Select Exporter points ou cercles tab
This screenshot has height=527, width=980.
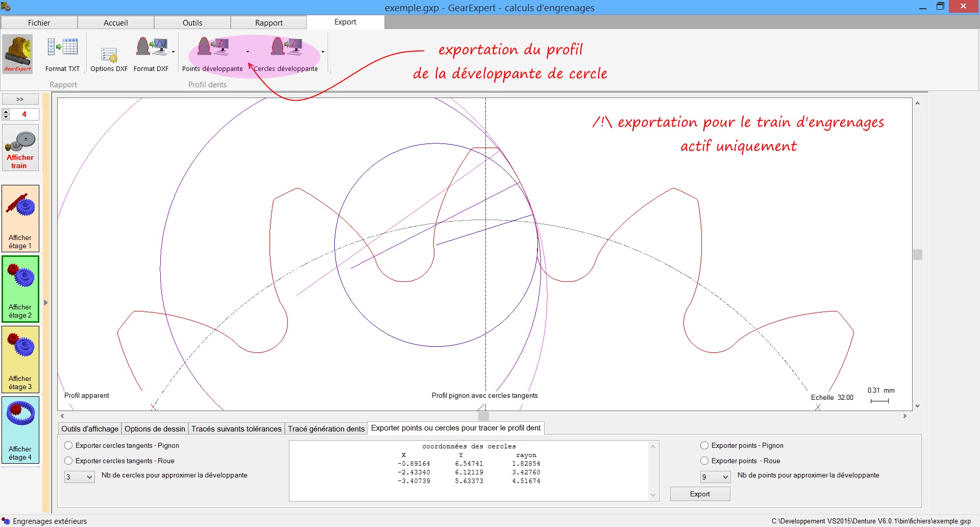(x=456, y=428)
